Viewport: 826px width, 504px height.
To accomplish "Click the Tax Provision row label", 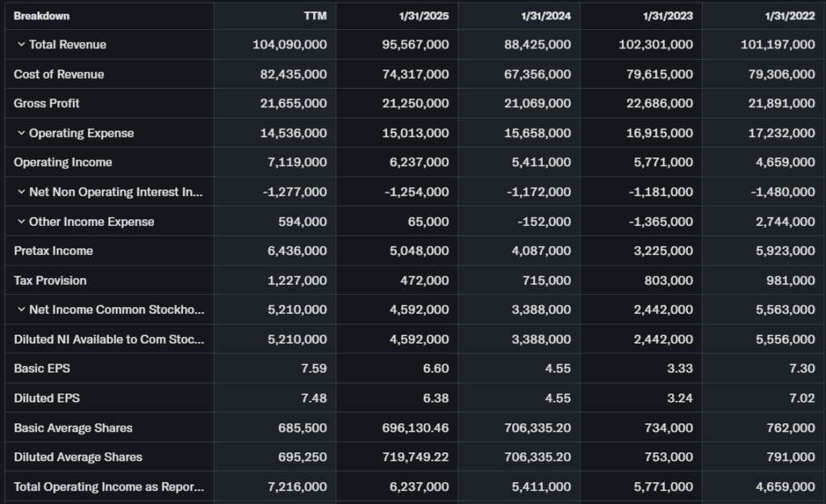I will (50, 281).
